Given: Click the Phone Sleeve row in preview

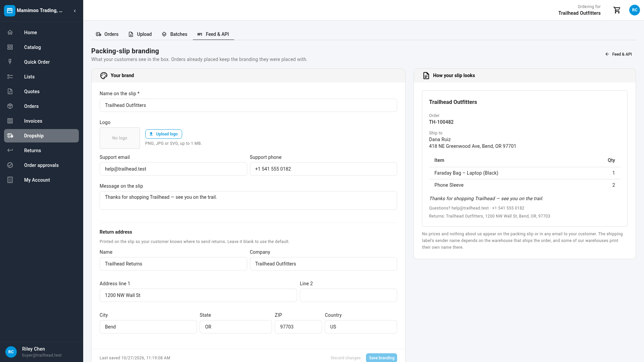Looking at the screenshot, I should (525, 185).
